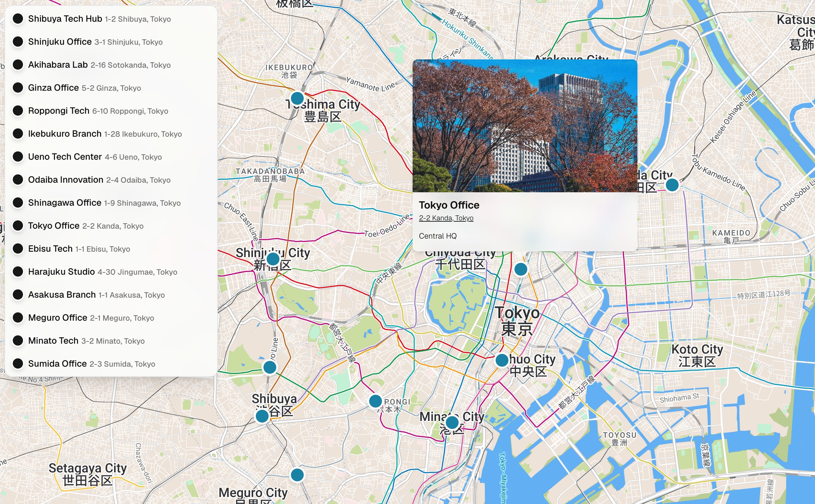
Task: Click the black dot beside Shinjuku Office
Action: point(18,42)
